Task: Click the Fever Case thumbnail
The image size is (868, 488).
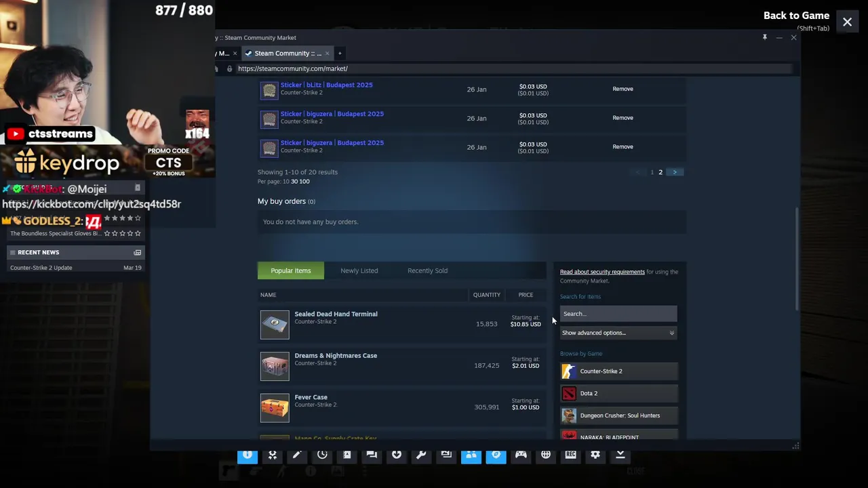Action: pos(275,407)
